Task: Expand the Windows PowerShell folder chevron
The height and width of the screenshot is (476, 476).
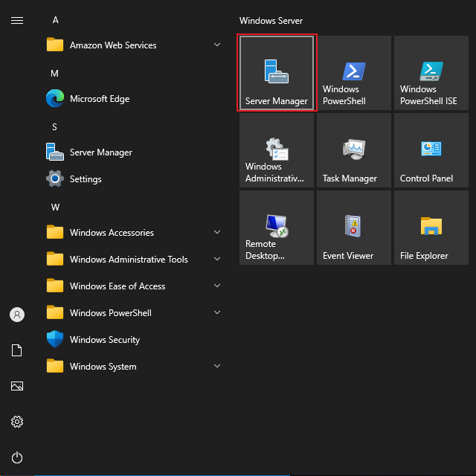Action: (217, 312)
